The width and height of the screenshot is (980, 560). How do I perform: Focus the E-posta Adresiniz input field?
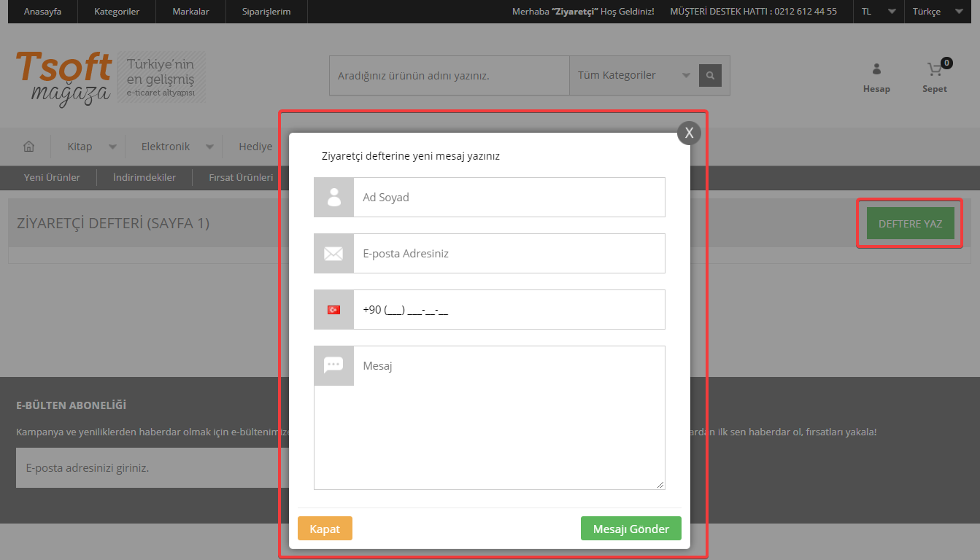(x=509, y=254)
